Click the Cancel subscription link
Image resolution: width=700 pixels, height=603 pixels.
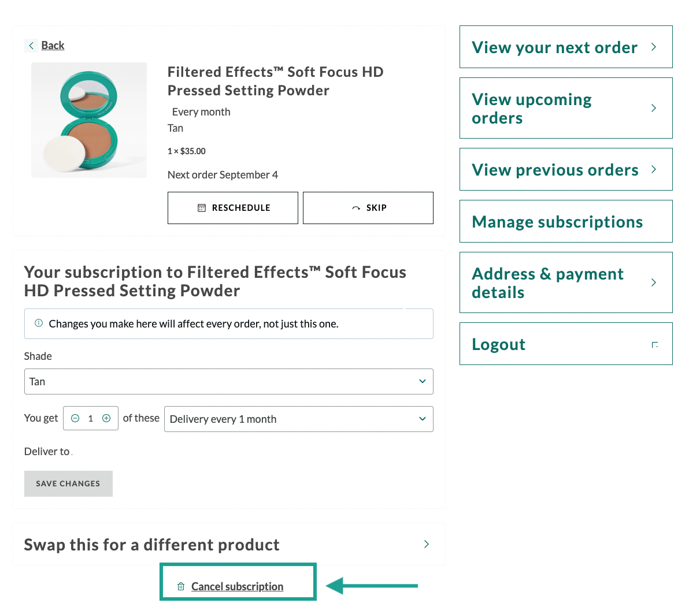click(237, 586)
